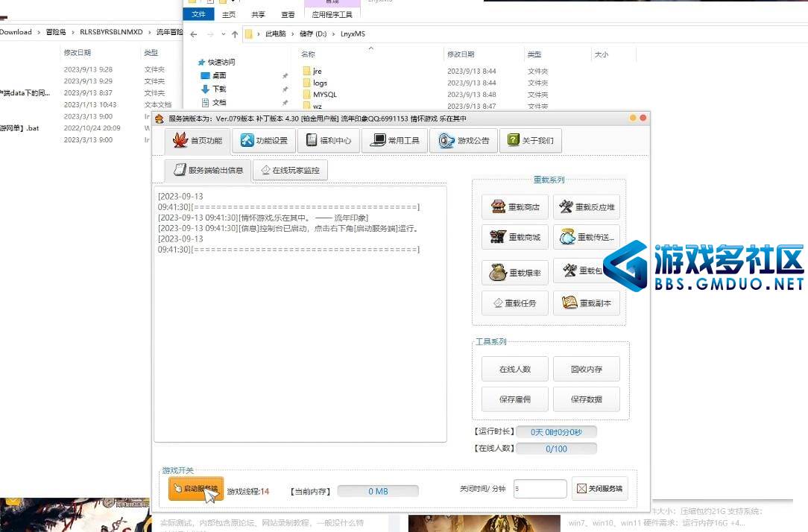The height and width of the screenshot is (532, 808).
Task: Click RLRSBYRSBLNMXD breadcrumb in left window
Action: pyautogui.click(x=111, y=32)
